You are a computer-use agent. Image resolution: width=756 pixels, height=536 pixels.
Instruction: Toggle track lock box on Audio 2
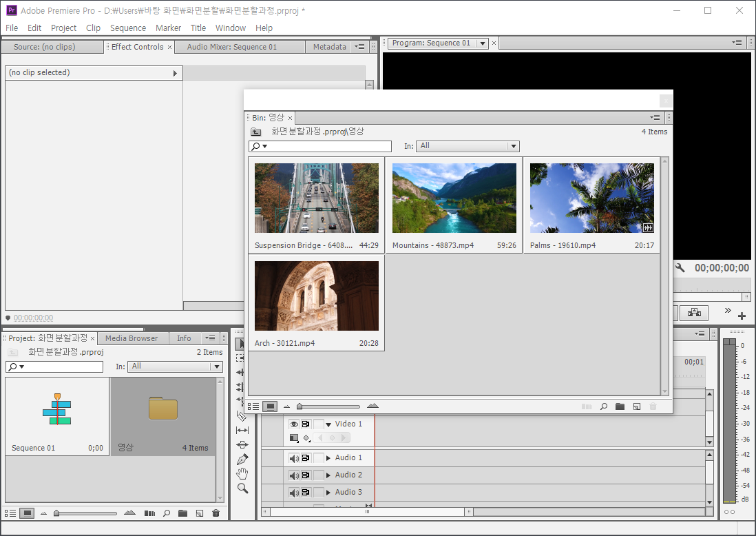(x=318, y=475)
